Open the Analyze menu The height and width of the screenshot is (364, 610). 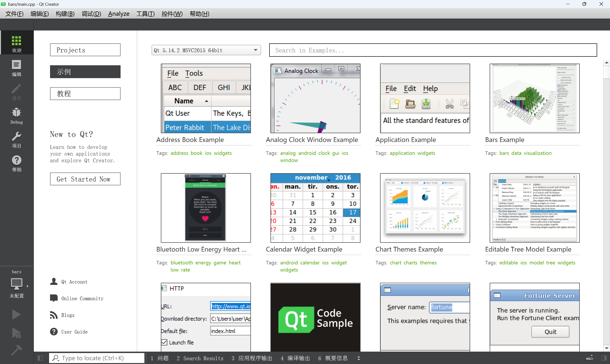click(119, 14)
